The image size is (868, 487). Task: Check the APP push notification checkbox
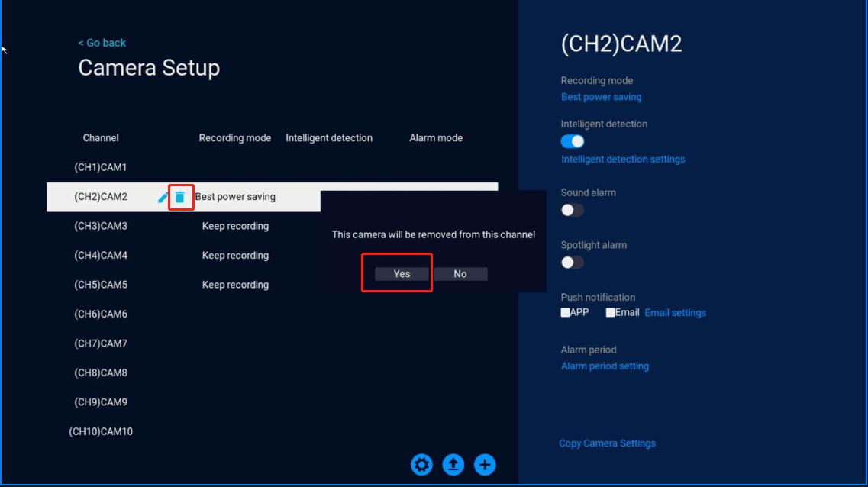[566, 313]
